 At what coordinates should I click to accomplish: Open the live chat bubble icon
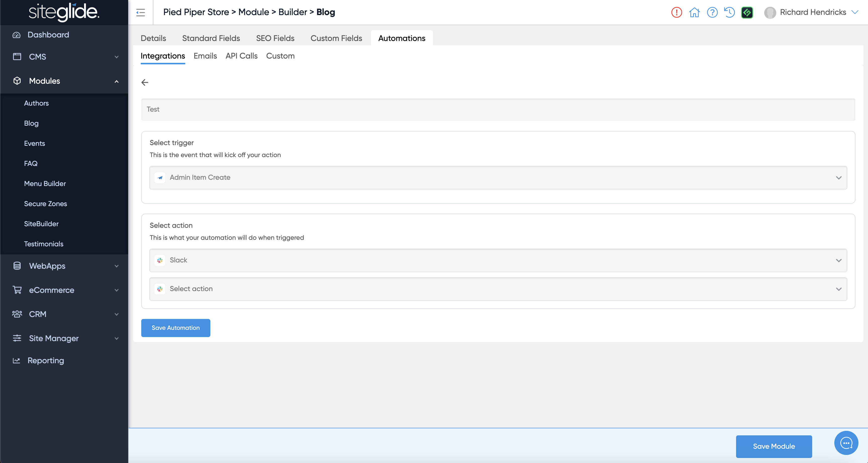[846, 443]
